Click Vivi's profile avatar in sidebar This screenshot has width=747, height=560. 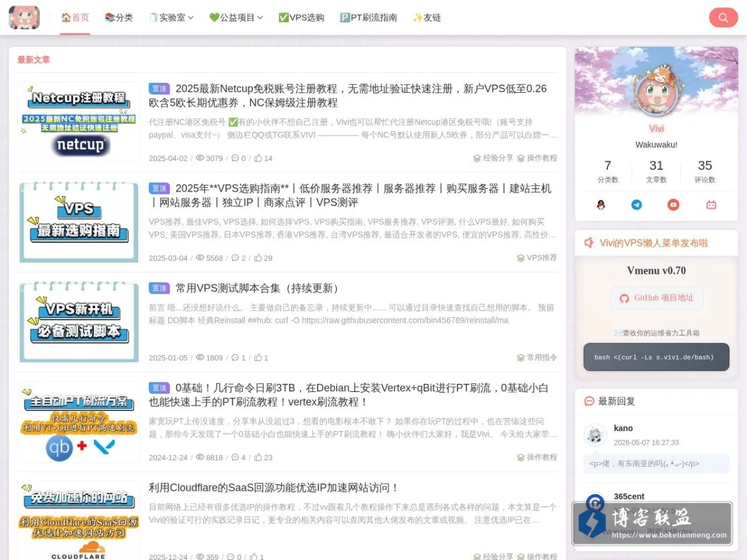656,95
